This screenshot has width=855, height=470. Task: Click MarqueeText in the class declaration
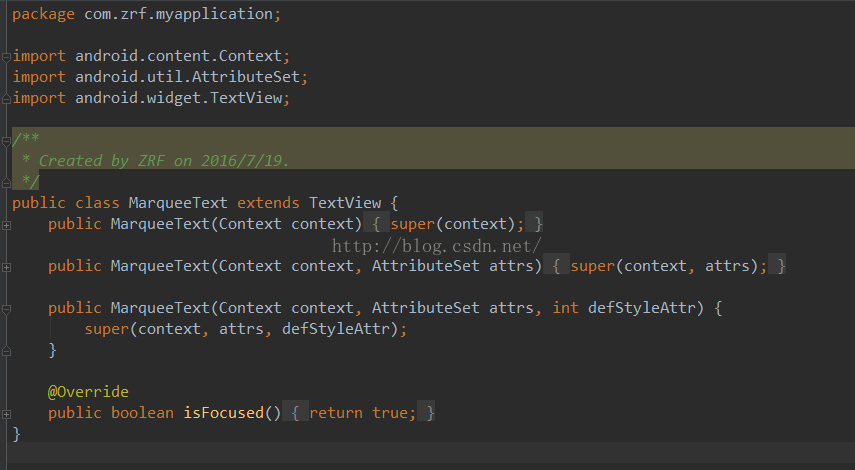pyautogui.click(x=178, y=203)
